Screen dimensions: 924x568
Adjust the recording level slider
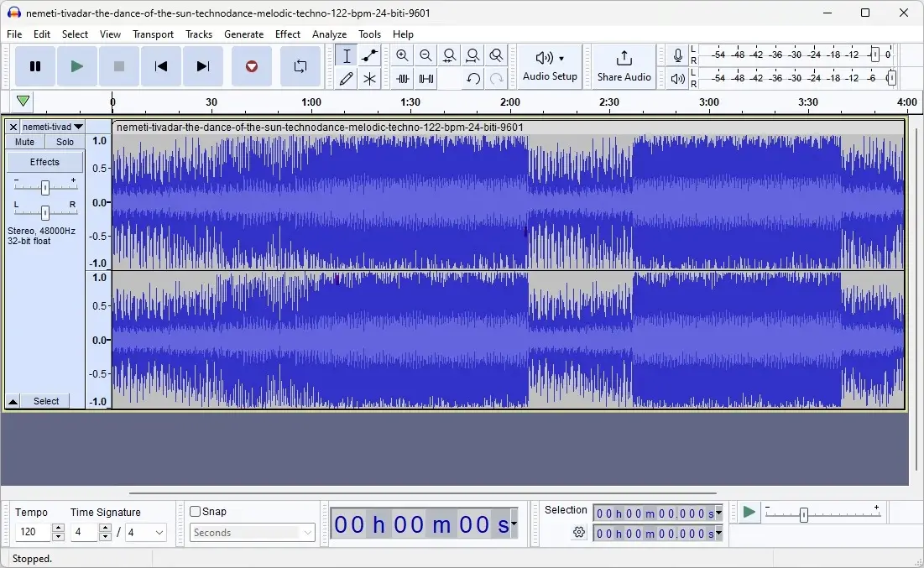[x=875, y=55]
